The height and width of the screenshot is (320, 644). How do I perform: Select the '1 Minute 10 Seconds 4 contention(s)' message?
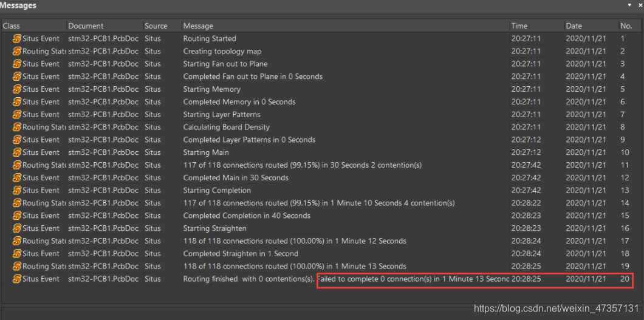pyautogui.click(x=319, y=203)
